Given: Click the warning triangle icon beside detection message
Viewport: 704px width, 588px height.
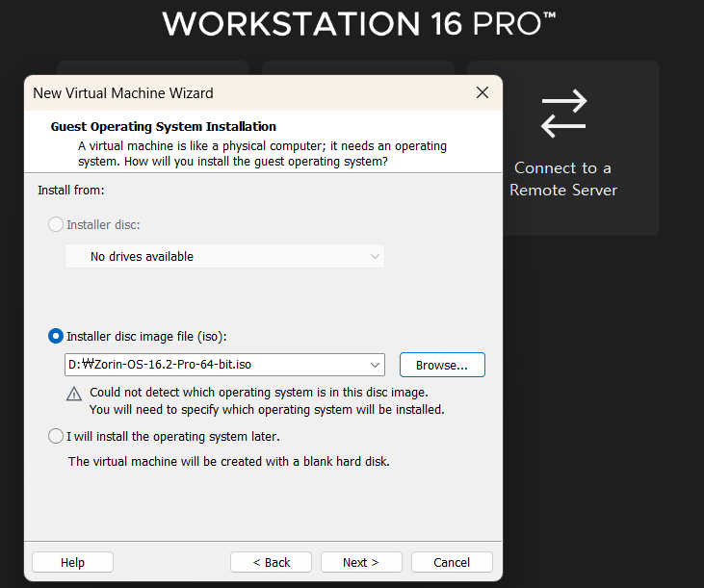Looking at the screenshot, I should point(74,394).
